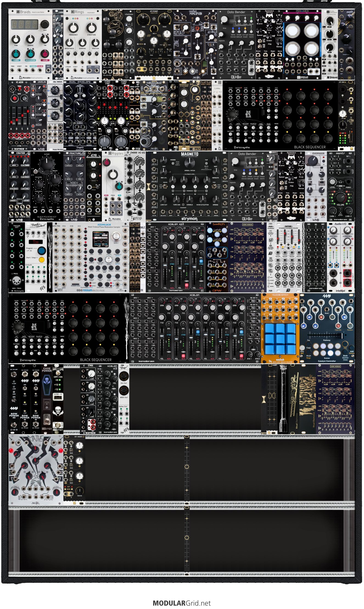Select the Rings resonator module
The image size is (364, 609).
pos(82,45)
